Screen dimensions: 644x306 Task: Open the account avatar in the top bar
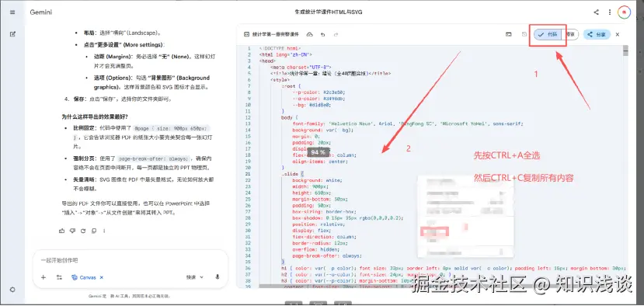(x=624, y=12)
